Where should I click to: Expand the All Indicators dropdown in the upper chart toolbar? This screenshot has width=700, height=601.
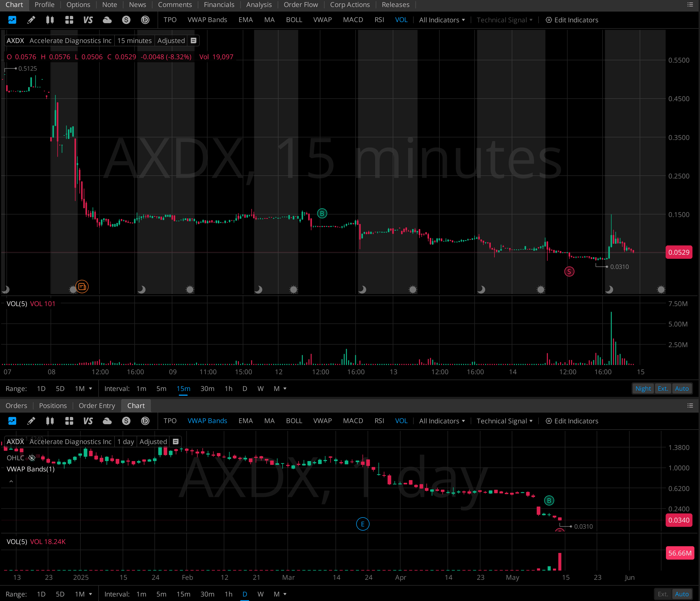(442, 20)
